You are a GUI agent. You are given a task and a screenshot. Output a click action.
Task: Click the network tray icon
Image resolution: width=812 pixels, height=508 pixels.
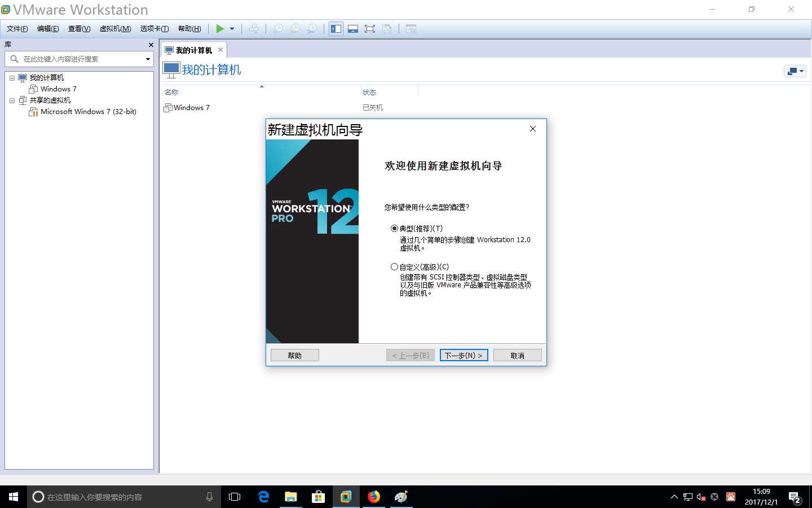pos(687,497)
